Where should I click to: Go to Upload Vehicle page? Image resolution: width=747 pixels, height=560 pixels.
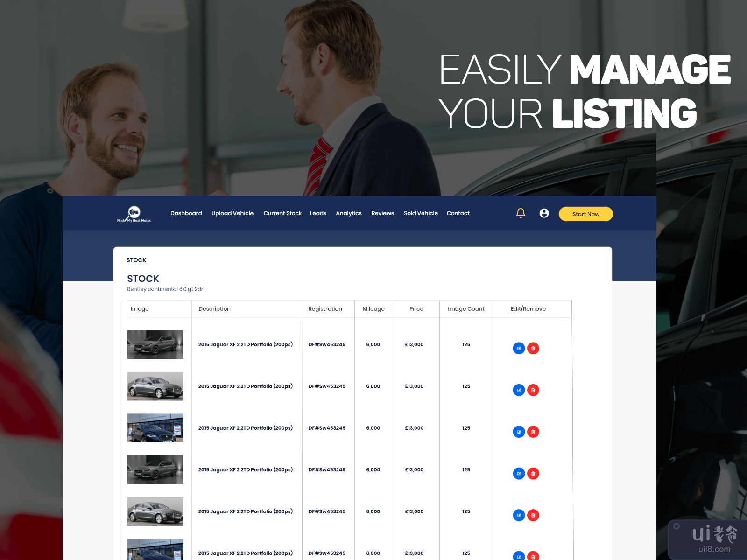click(233, 213)
